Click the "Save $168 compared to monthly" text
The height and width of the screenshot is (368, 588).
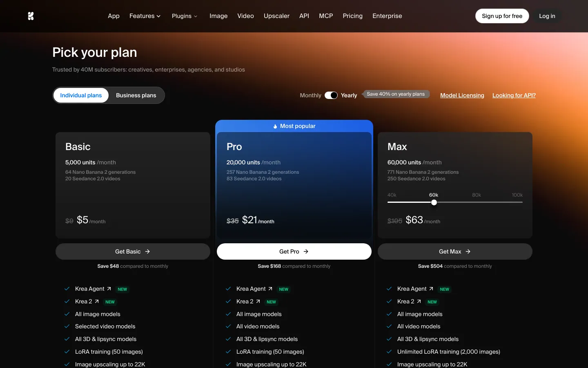click(294, 266)
